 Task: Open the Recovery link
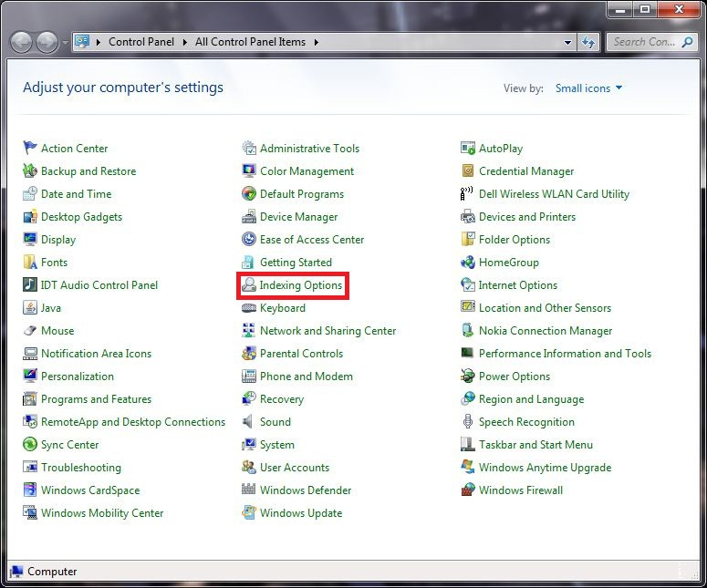pos(282,399)
